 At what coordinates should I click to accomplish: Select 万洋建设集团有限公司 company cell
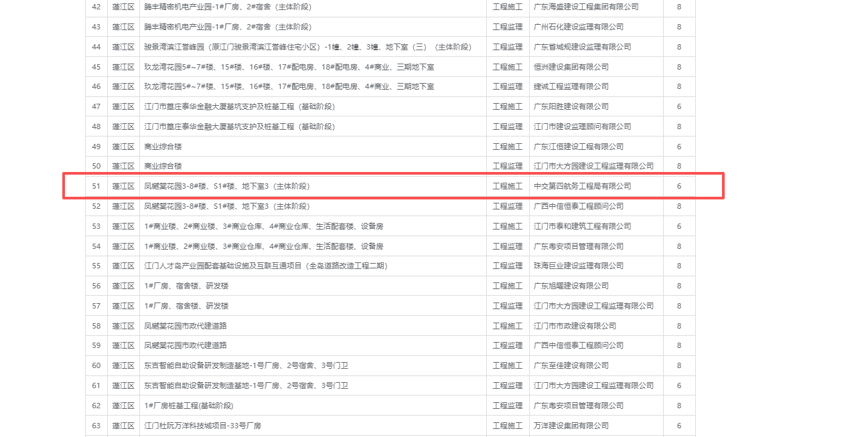click(x=571, y=426)
